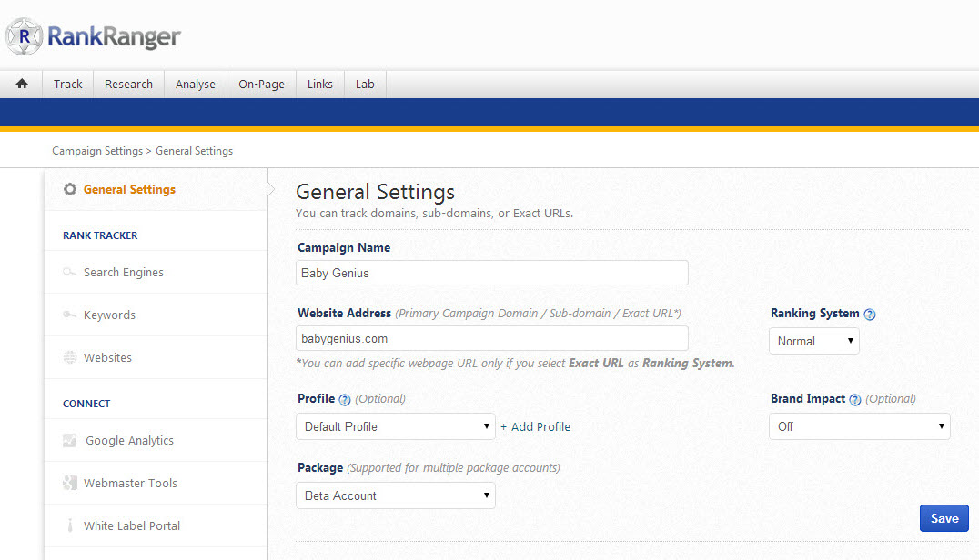Open the Ranking System dropdown
This screenshot has width=979, height=560.
(814, 341)
